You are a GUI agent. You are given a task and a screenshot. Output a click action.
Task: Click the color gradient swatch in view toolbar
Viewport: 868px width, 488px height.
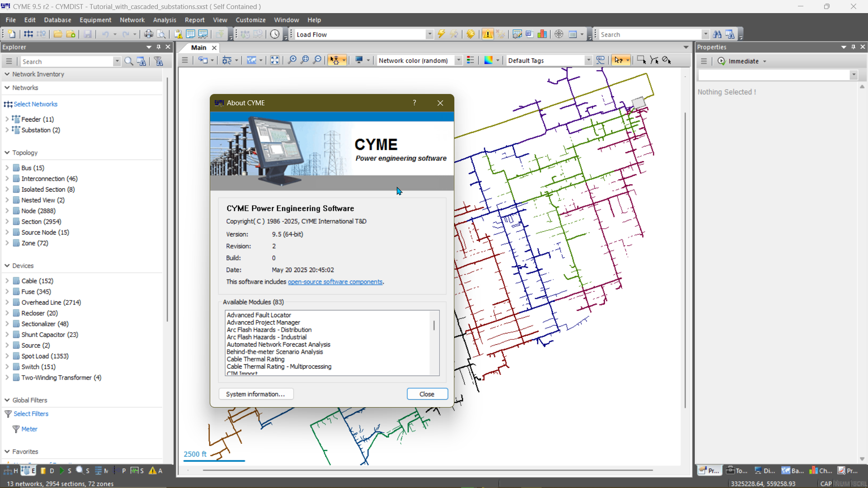pos(488,60)
